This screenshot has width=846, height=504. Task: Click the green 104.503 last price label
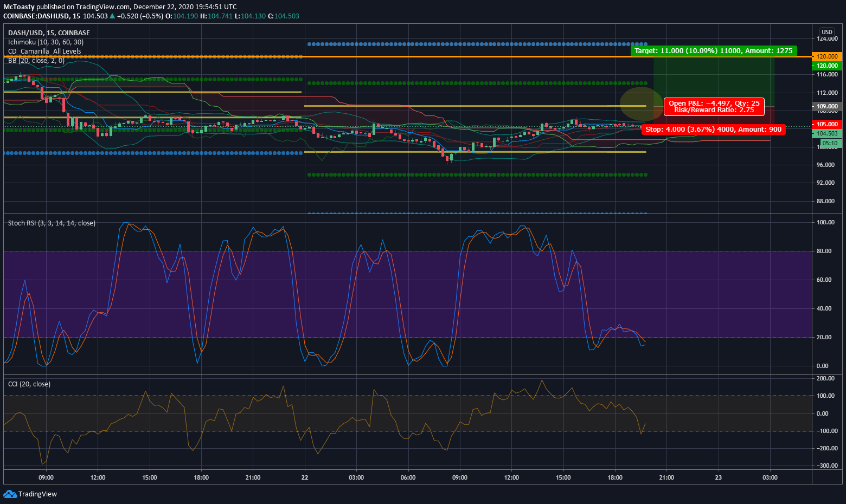[827, 133]
